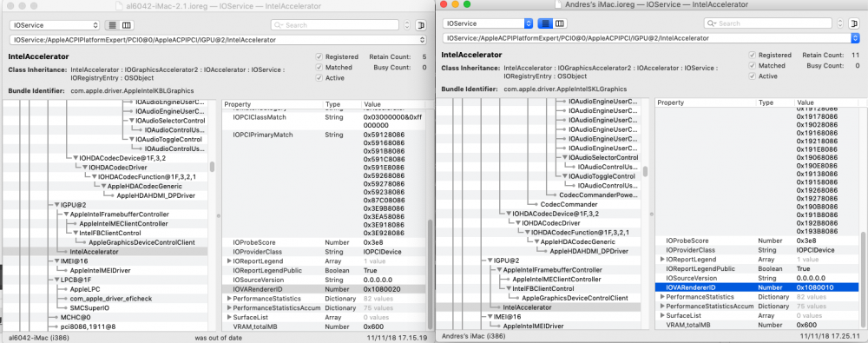Click property list vertical scrollbar in al6042-iMac window
This screenshot has width=868, height=343.
coord(431,274)
